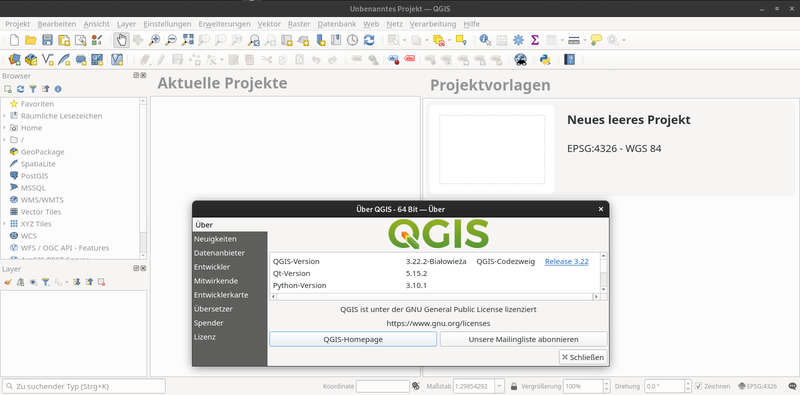Open the Python console icon
The width and height of the screenshot is (800, 395).
tap(545, 60)
